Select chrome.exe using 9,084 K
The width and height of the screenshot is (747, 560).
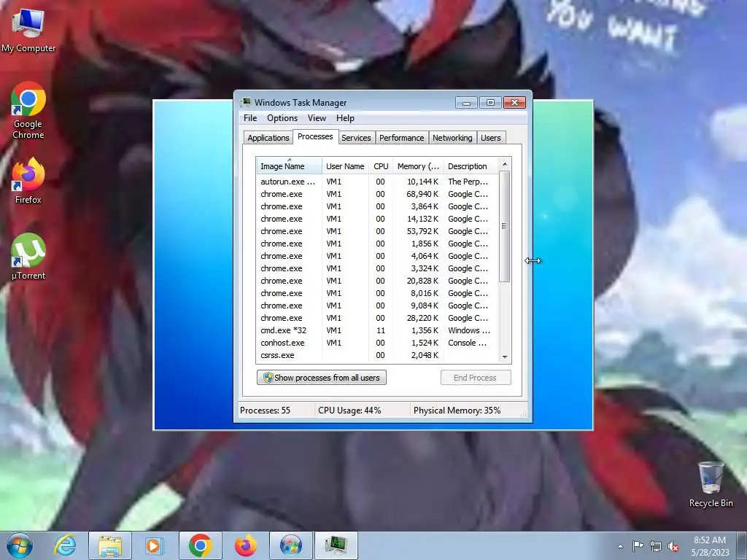[377, 306]
